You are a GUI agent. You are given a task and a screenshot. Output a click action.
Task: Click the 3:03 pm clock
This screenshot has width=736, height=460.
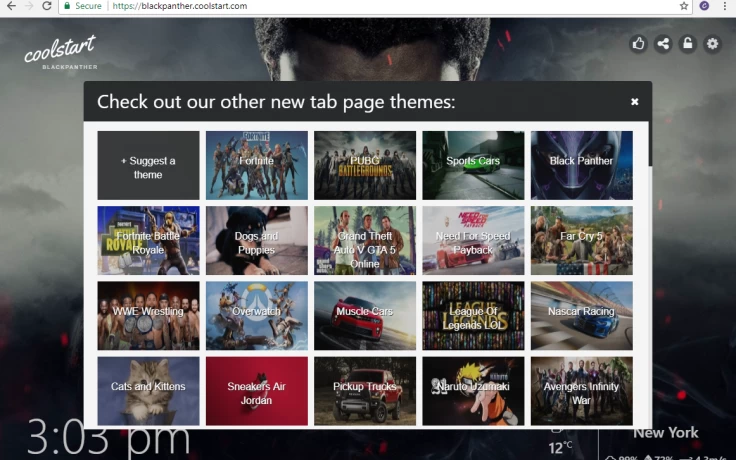click(108, 438)
